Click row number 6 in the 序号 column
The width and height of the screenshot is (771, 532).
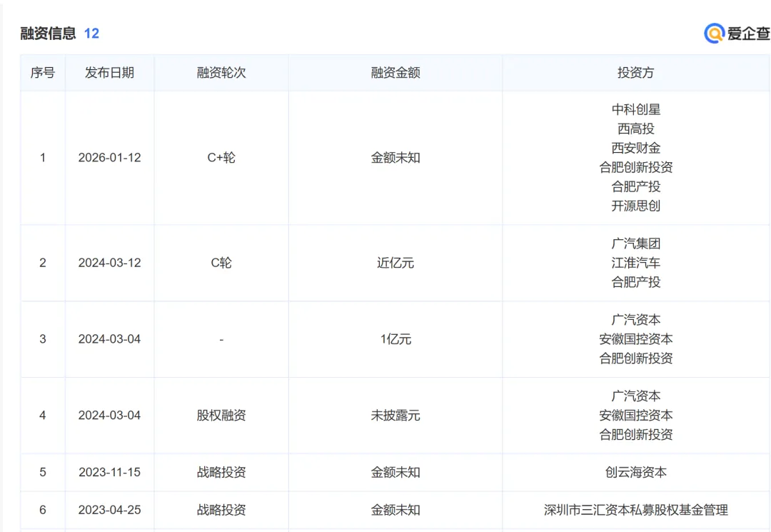pyautogui.click(x=43, y=511)
